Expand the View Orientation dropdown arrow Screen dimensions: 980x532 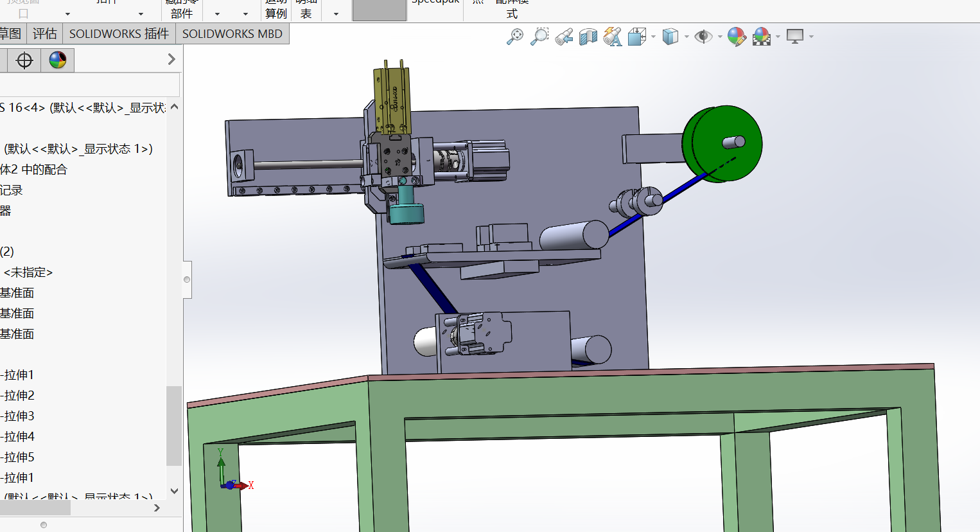click(654, 37)
